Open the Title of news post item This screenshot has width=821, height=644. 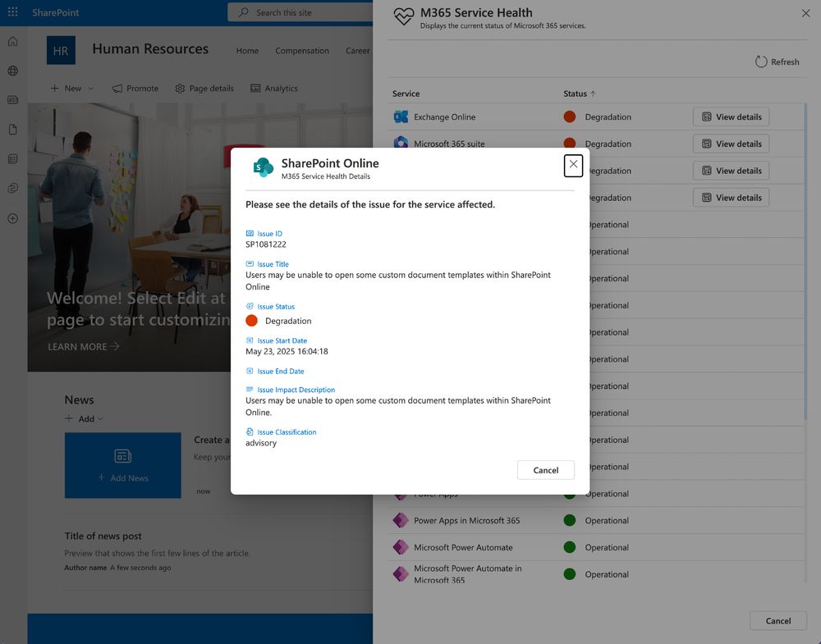(103, 536)
